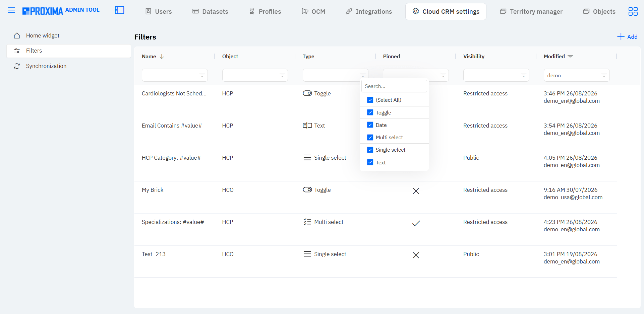Open the Specializations: #value# filter

[173, 222]
